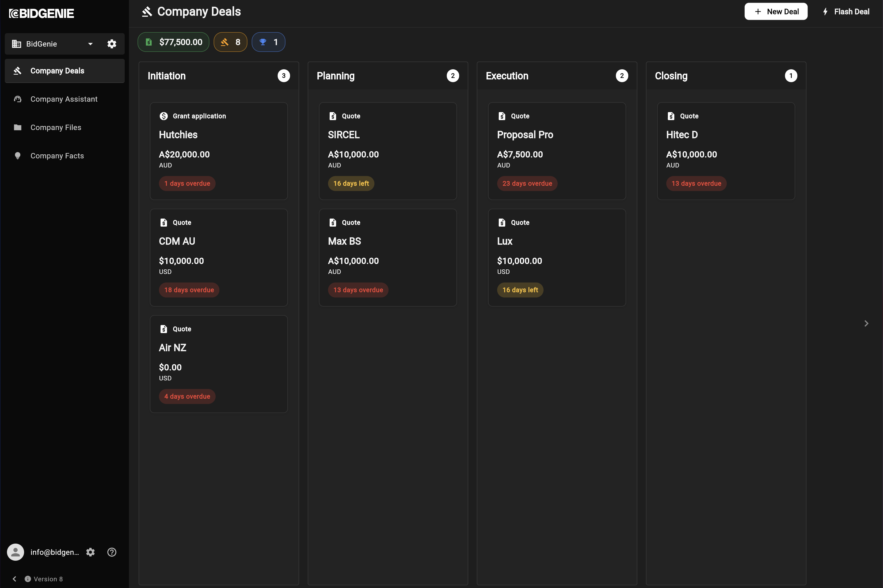Click the grant dollar icon on Hutchies card
The image size is (883, 588).
(x=163, y=116)
